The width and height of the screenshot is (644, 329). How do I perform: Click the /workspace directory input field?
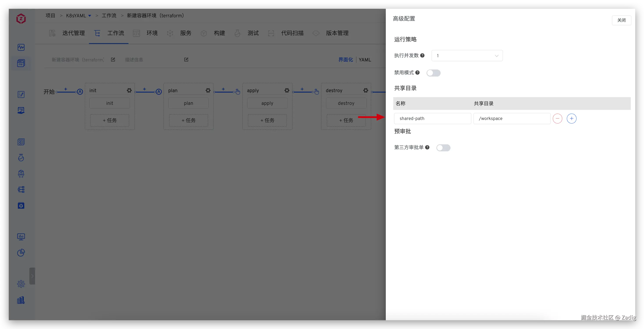[x=512, y=119]
